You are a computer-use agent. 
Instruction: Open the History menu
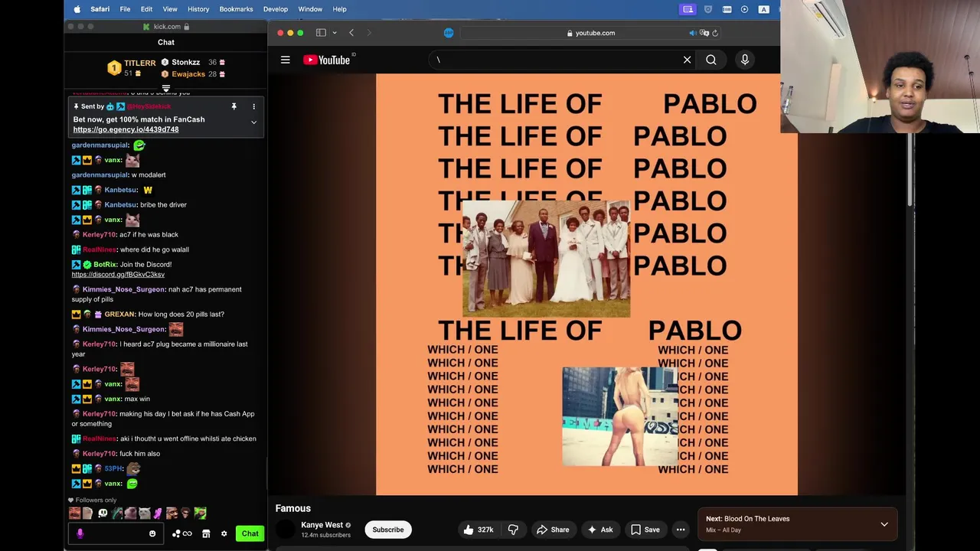coord(198,9)
